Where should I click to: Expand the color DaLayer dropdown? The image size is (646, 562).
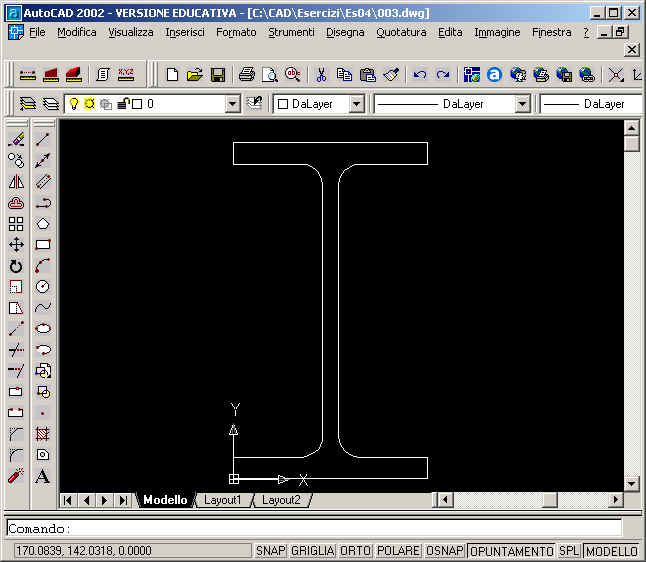(357, 104)
